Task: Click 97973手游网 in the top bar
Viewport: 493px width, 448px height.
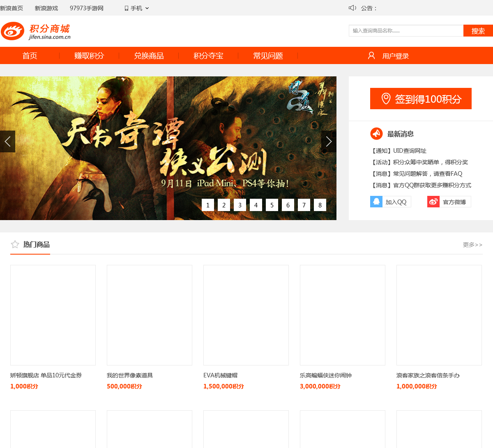Action: tap(87, 8)
